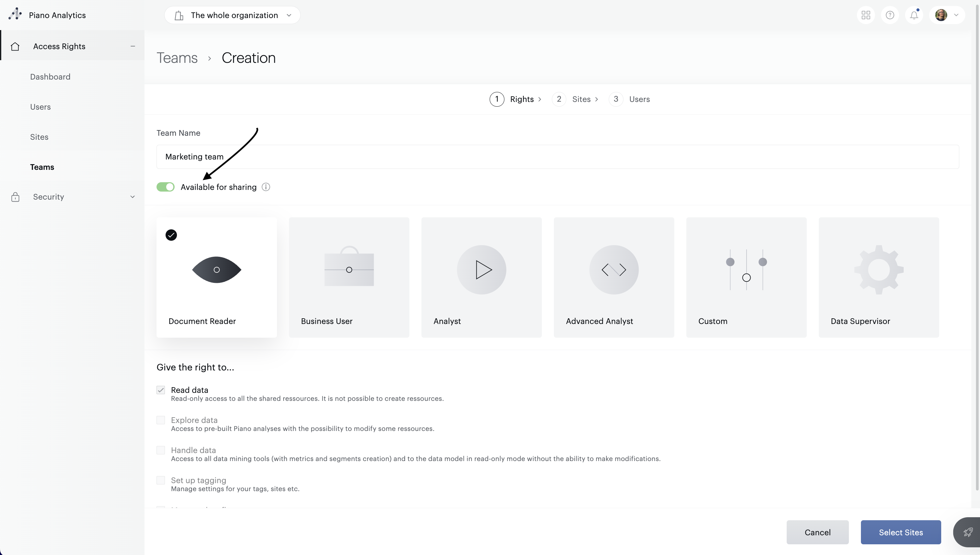The width and height of the screenshot is (980, 555).
Task: Click the Select Sites button
Action: (900, 532)
